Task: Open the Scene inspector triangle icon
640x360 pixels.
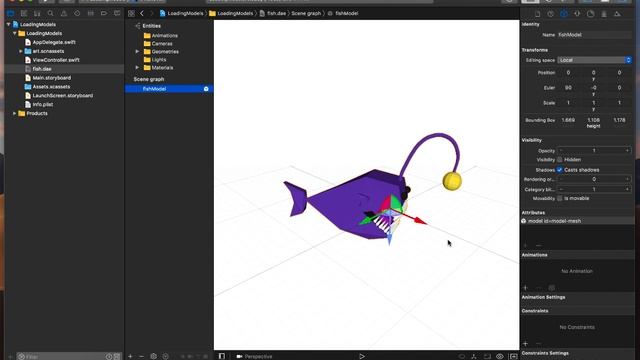Action: coord(617,14)
